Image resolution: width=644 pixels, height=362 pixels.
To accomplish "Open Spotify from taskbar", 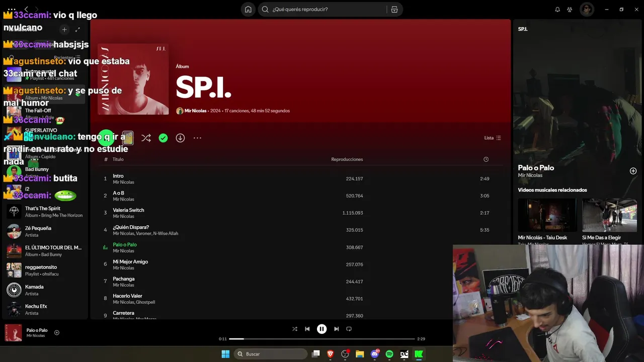I will coord(389,354).
